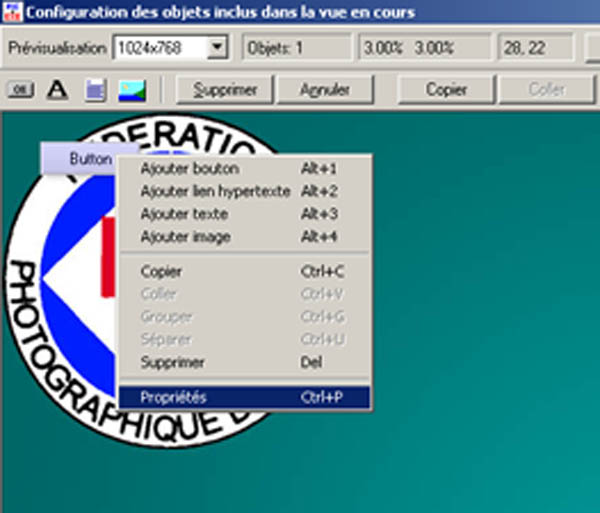The width and height of the screenshot is (600, 513).
Task: Choose Ajouter bouton from context menu
Action: tap(245, 169)
